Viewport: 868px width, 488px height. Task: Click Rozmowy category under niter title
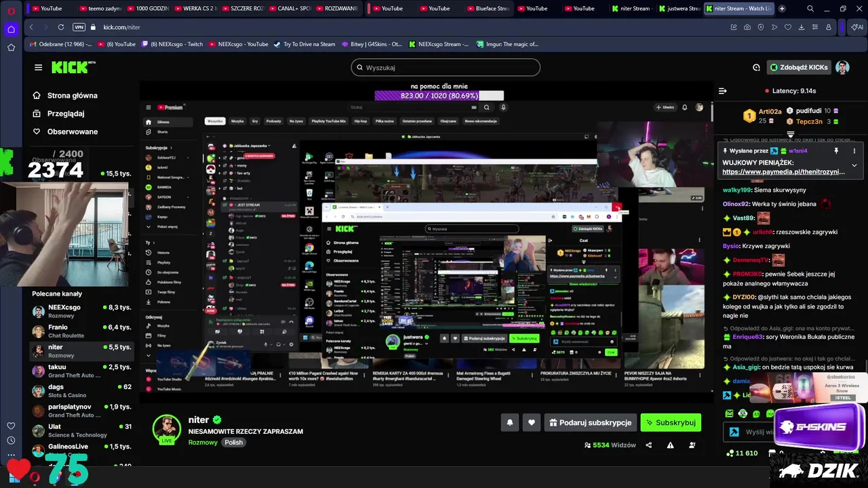tap(203, 442)
